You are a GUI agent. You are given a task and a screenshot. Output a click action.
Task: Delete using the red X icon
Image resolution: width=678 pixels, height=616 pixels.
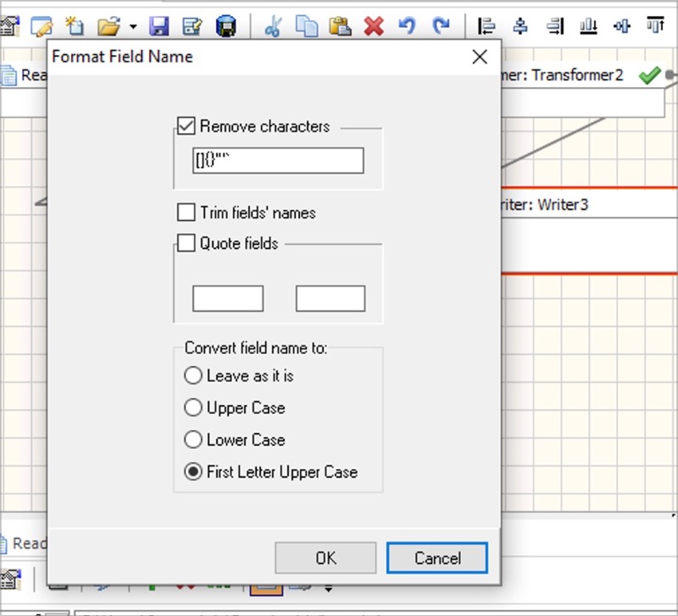click(374, 26)
